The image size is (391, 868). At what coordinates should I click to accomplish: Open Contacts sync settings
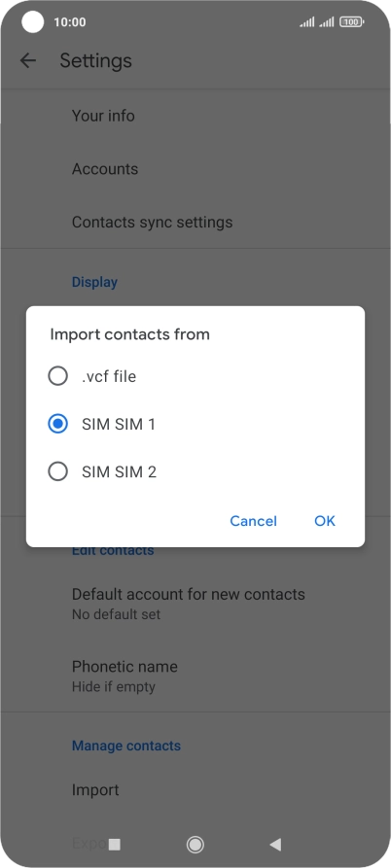coord(195,222)
